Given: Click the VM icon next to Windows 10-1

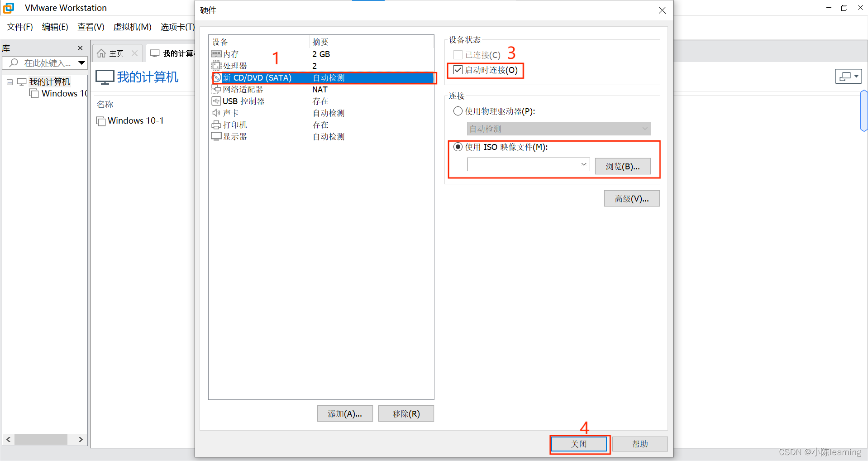Looking at the screenshot, I should 101,121.
